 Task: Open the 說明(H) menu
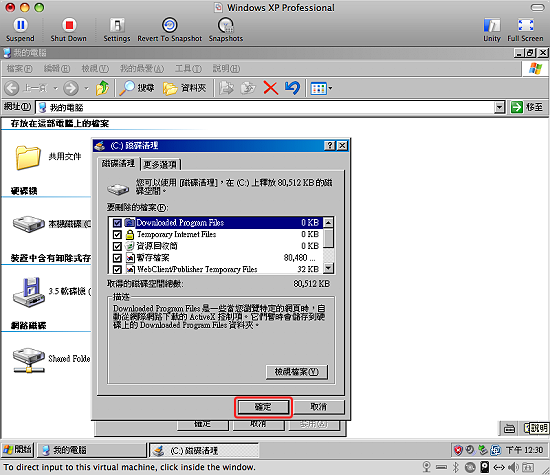tap(226, 68)
